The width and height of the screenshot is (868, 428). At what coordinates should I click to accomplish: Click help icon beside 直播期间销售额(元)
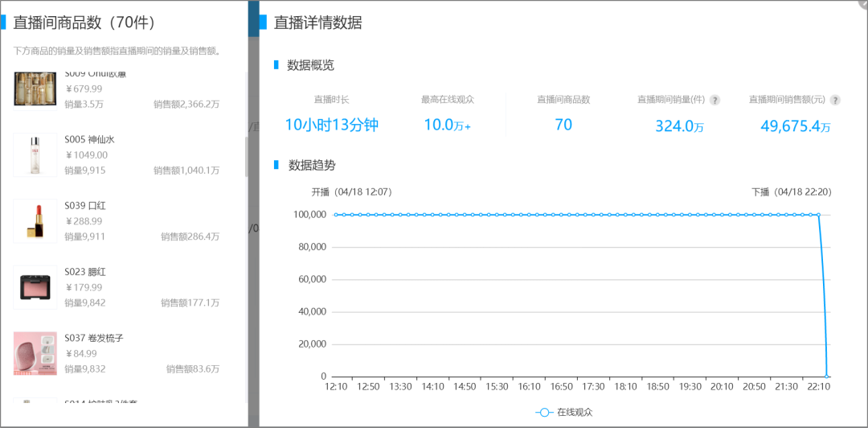835,101
